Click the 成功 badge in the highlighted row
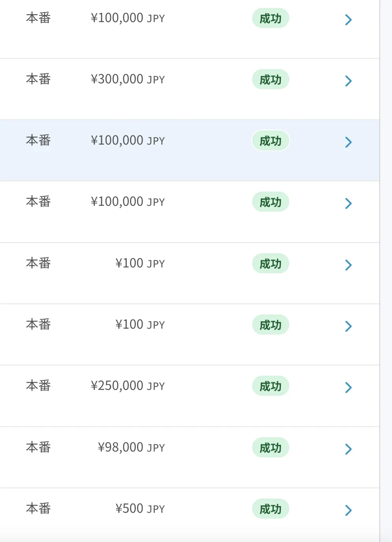The image size is (392, 542). pos(271,141)
